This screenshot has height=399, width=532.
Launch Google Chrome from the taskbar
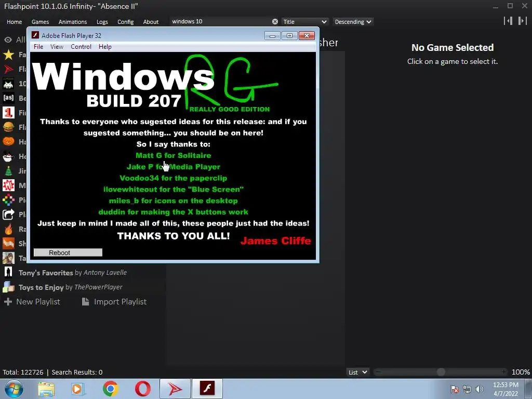[110, 389]
